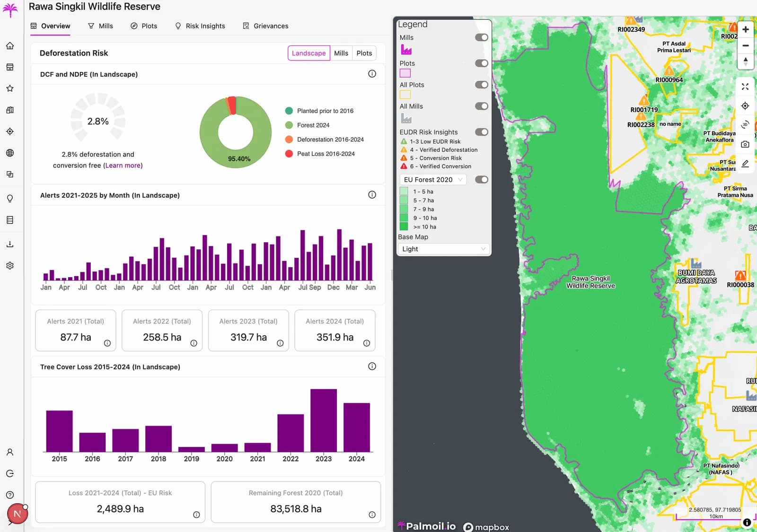The image size is (757, 532).
Task: Take map screenshot with camera icon
Action: [745, 144]
